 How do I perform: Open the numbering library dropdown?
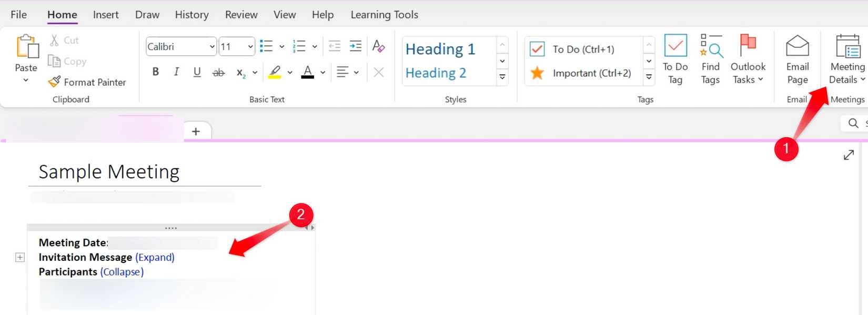pos(315,46)
